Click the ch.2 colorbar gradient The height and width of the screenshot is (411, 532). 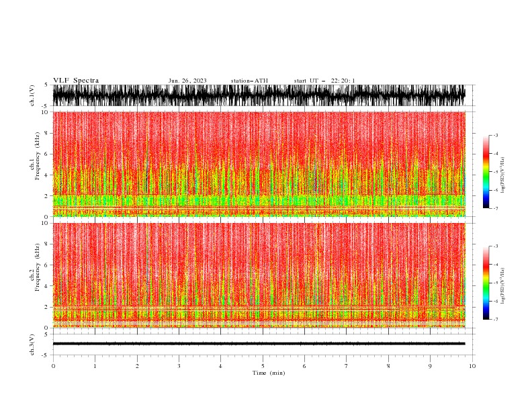point(486,283)
